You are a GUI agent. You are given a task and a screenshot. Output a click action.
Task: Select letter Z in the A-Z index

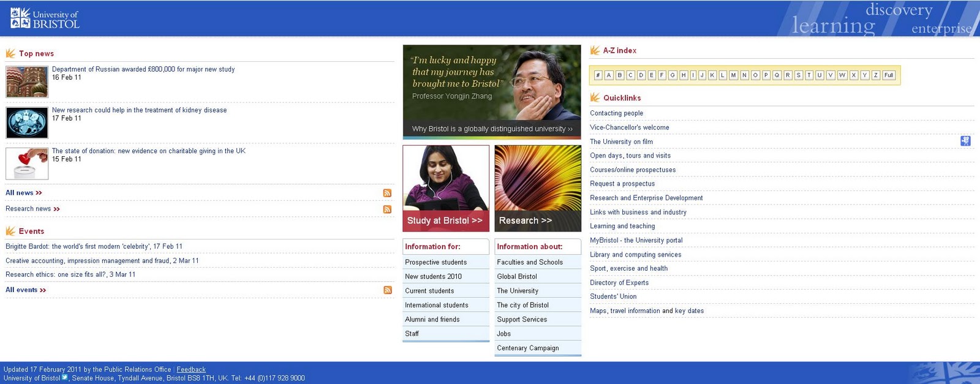tap(876, 75)
